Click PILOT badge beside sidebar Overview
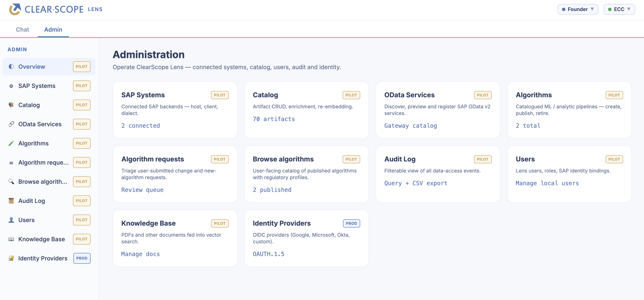644x300 pixels. click(82, 67)
